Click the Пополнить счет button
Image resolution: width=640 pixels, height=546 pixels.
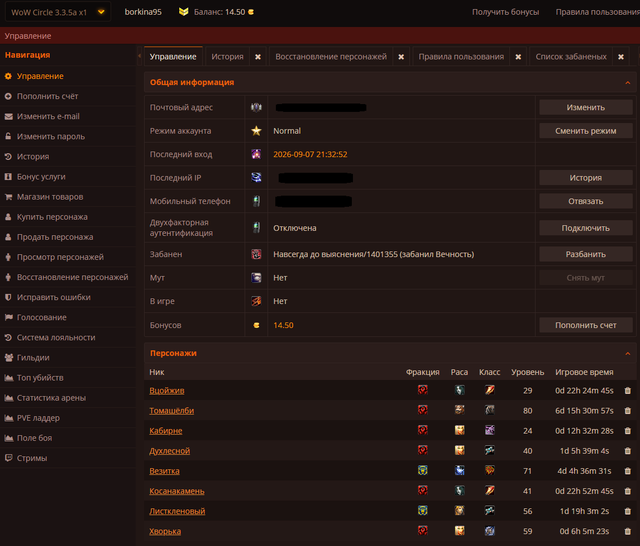[x=586, y=325]
